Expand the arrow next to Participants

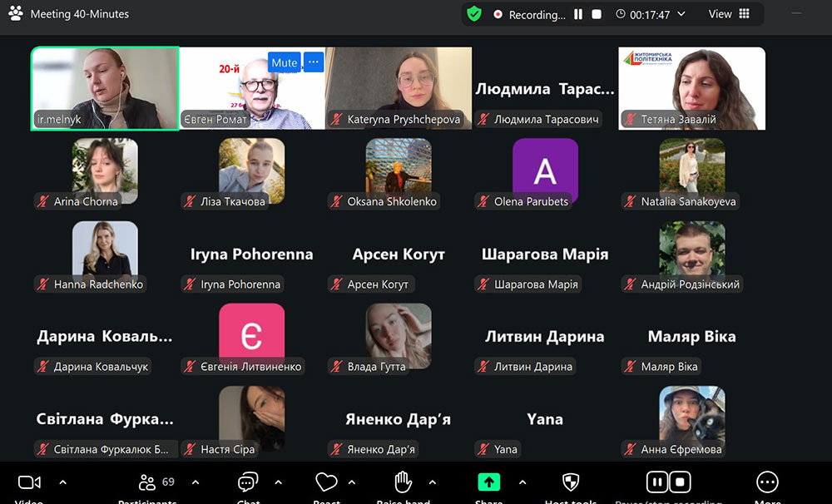pyautogui.click(x=196, y=482)
